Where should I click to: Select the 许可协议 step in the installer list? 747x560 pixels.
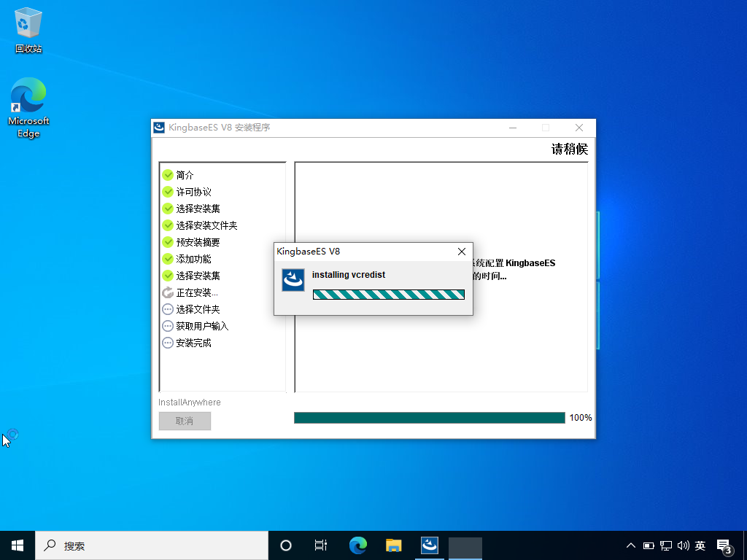(x=193, y=192)
